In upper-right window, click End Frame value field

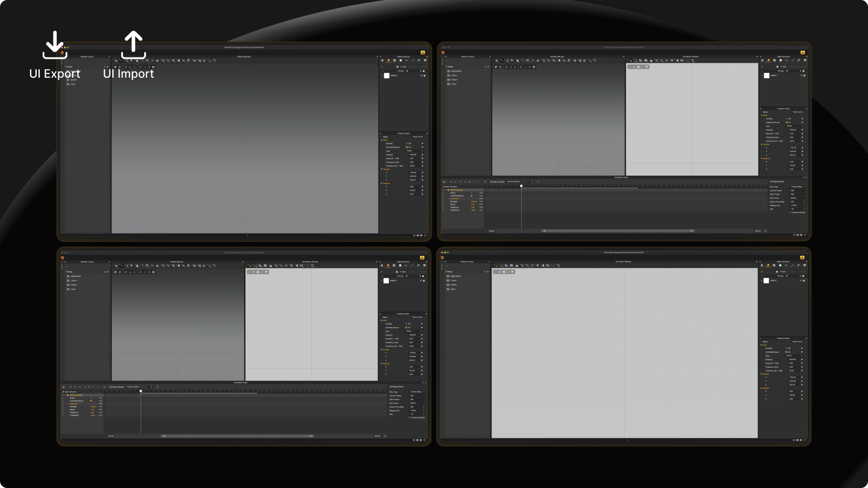tap(798, 198)
